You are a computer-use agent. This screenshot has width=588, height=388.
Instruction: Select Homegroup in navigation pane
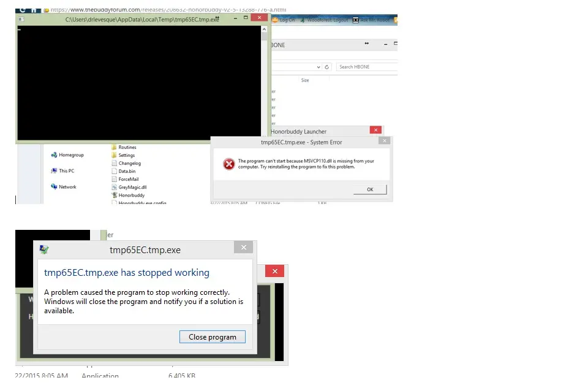click(x=70, y=155)
